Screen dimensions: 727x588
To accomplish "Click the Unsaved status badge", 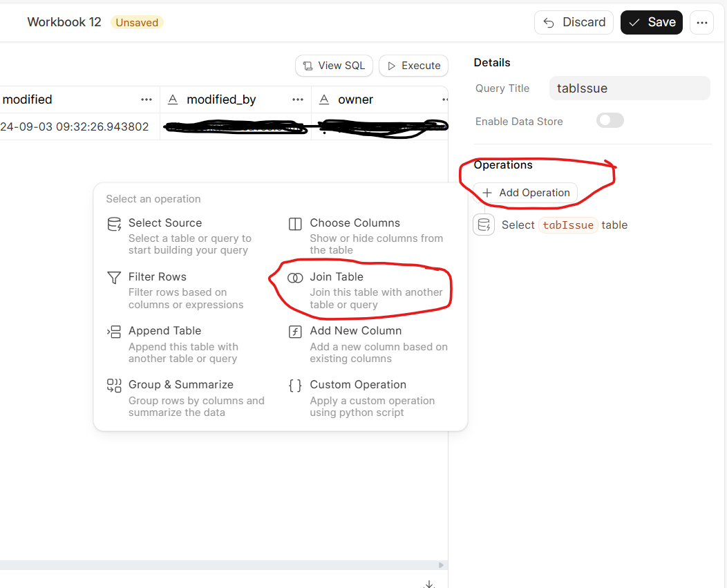I will pyautogui.click(x=137, y=22).
